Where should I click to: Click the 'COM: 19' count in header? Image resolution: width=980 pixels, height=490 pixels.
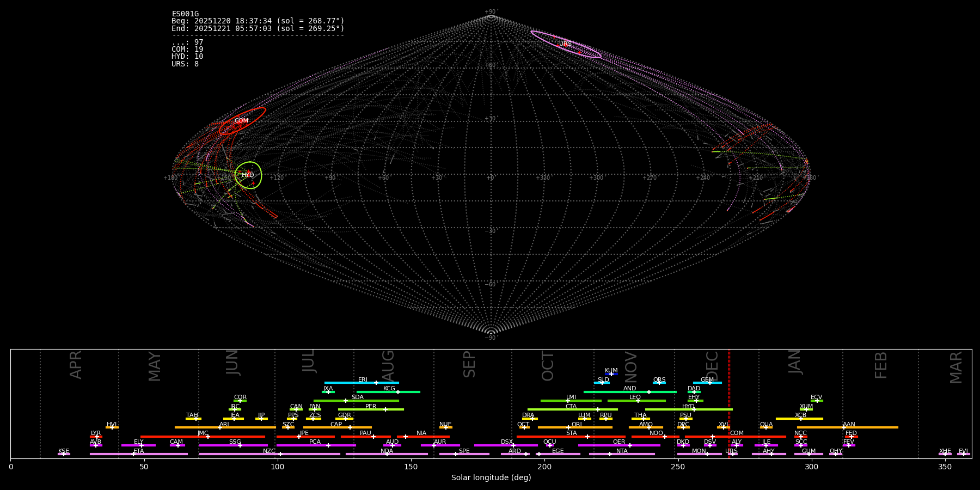tap(187, 50)
